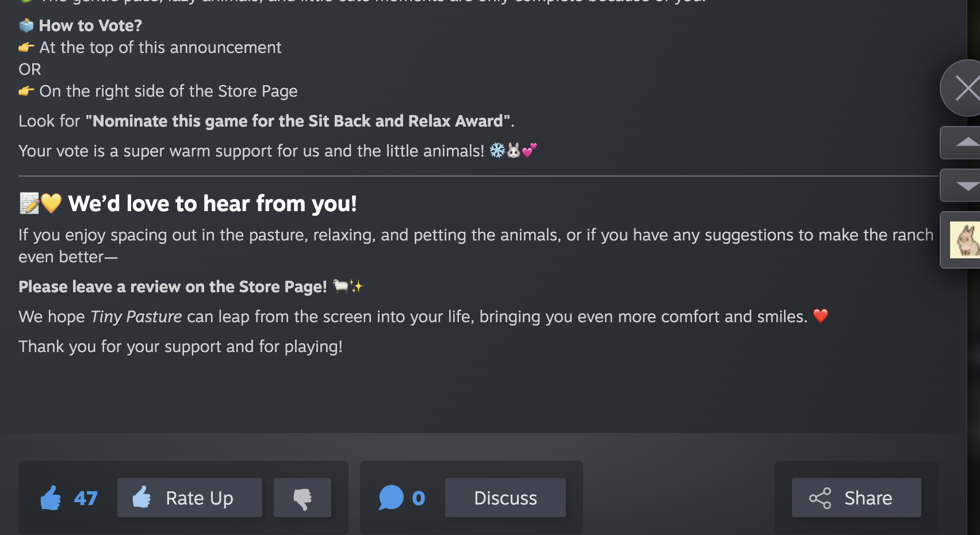980x535 pixels.
Task: Click the "Nominate this game" bold text
Action: [x=298, y=121]
